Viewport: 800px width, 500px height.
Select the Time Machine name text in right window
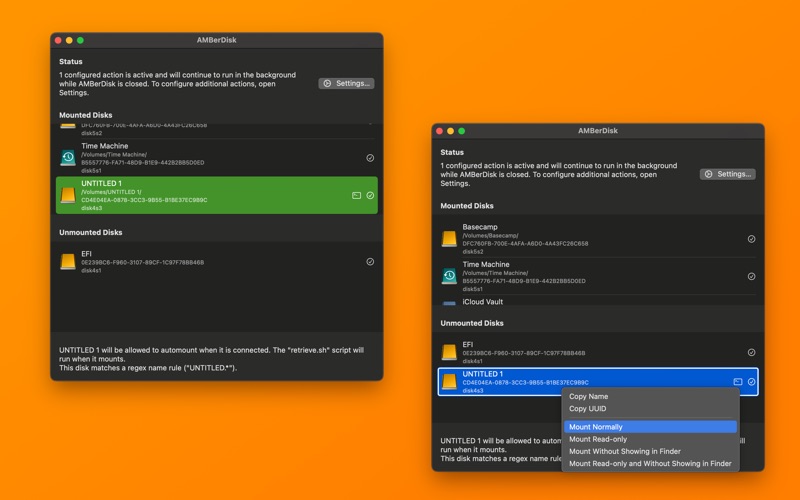486,264
